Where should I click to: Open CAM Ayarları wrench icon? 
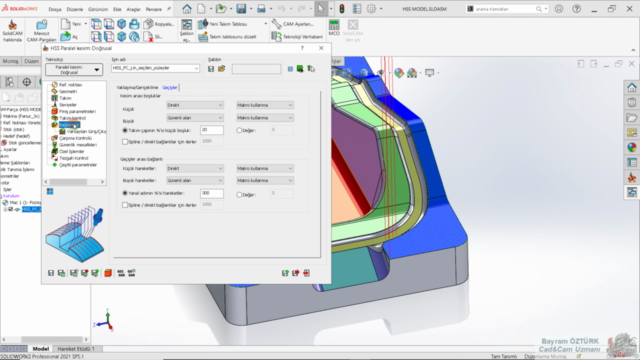pos(277,24)
